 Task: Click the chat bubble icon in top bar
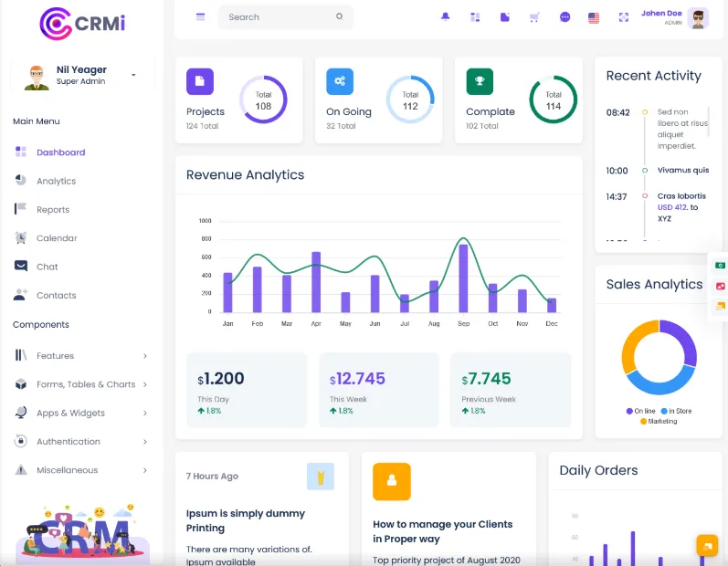tap(564, 17)
